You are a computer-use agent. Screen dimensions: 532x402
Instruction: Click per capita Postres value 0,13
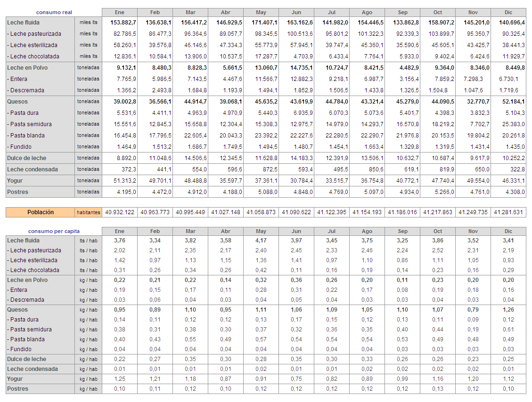pyautogui.click(x=438, y=389)
